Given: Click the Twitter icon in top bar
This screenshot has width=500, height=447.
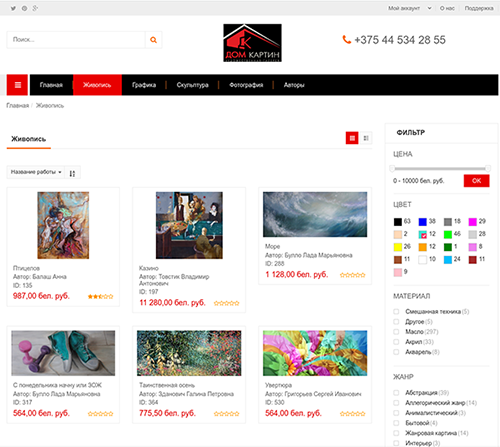Looking at the screenshot, I should coord(13,8).
